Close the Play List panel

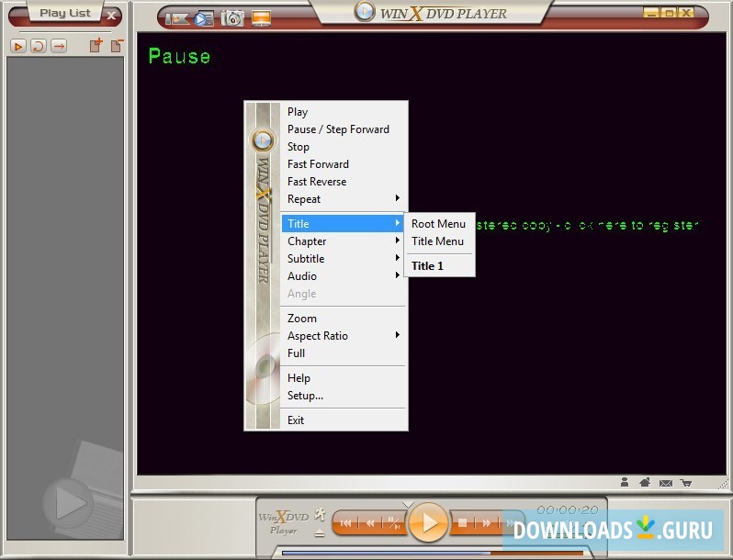(111, 16)
